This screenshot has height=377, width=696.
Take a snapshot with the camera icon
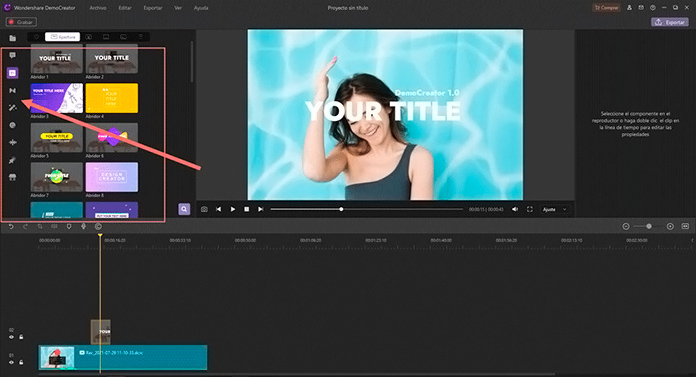click(204, 209)
